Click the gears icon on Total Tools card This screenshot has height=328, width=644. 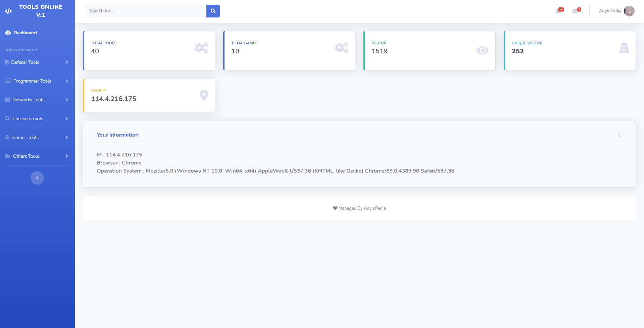(x=201, y=47)
